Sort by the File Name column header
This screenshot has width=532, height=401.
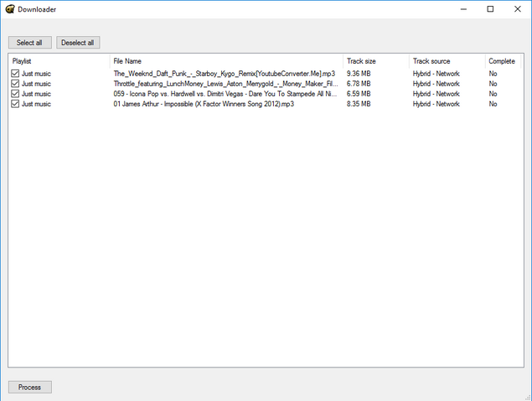[226, 61]
